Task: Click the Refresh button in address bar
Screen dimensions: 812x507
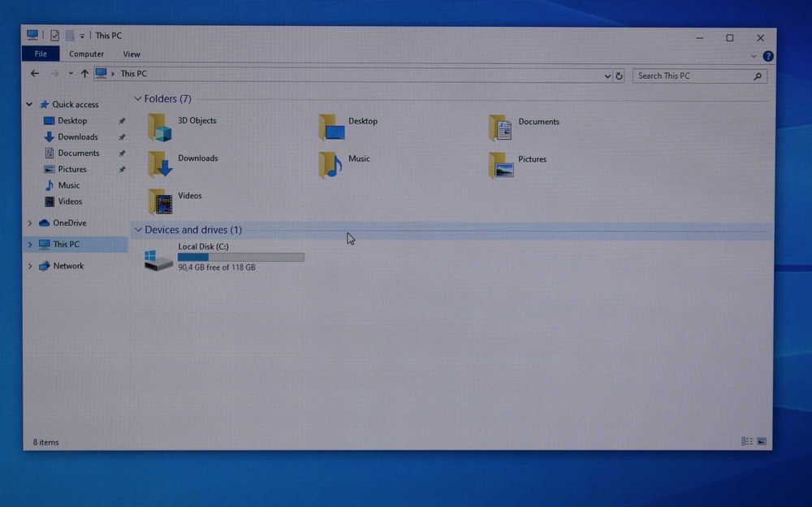Action: coord(619,76)
